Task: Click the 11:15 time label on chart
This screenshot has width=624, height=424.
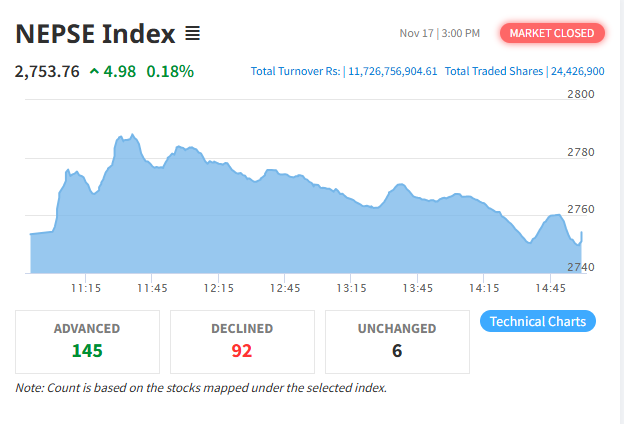Action: click(86, 288)
